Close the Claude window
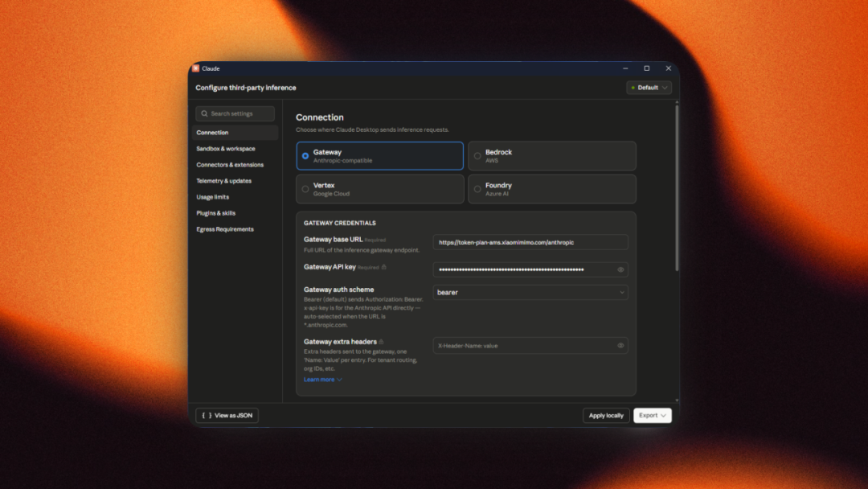Screen dimensions: 868x489 pyautogui.click(x=668, y=68)
